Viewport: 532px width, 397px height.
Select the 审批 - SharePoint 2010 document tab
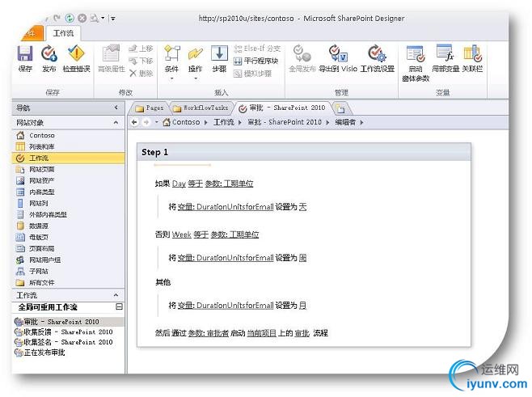coord(282,108)
